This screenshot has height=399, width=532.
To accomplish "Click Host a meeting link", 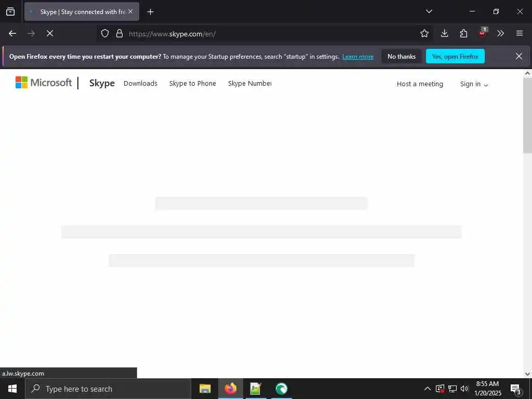I will (x=420, y=84).
